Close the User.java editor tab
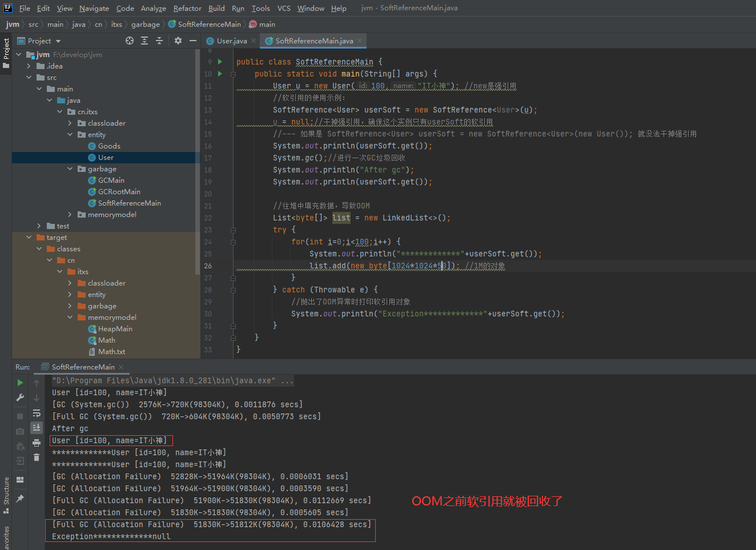Screen dimensions: 756x550 point(254,41)
